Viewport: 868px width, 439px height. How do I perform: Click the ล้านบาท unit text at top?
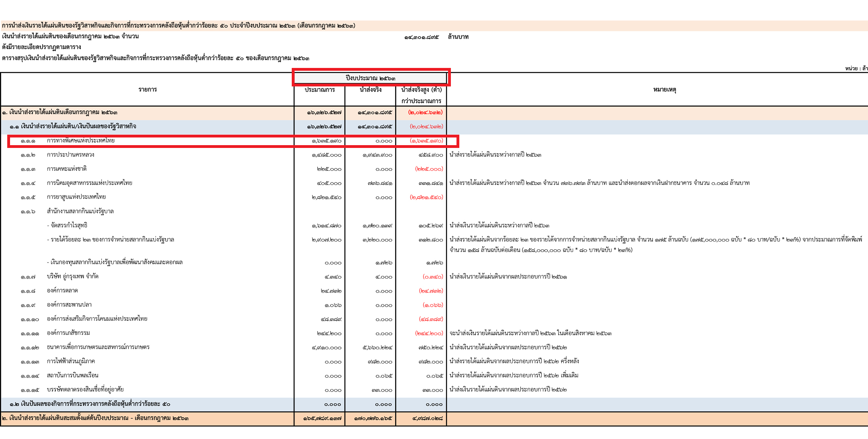458,37
